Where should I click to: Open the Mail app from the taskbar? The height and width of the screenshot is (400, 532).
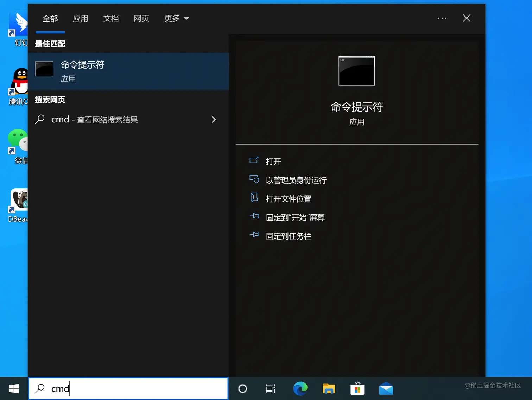(x=386, y=389)
